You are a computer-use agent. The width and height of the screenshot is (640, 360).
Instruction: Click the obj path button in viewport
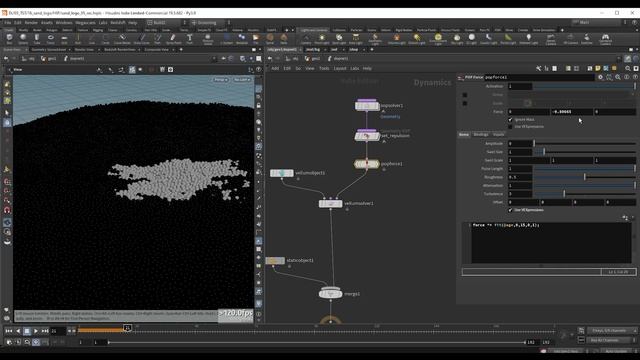[x=29, y=58]
